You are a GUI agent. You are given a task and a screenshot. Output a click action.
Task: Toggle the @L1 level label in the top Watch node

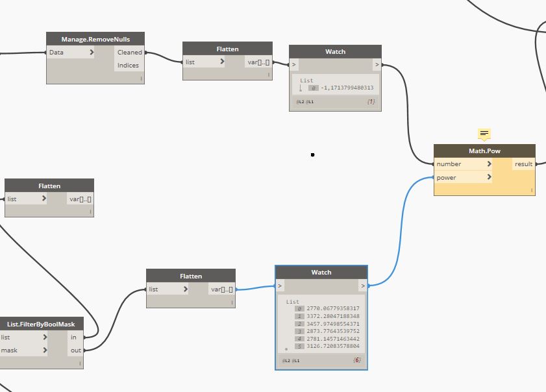310,102
